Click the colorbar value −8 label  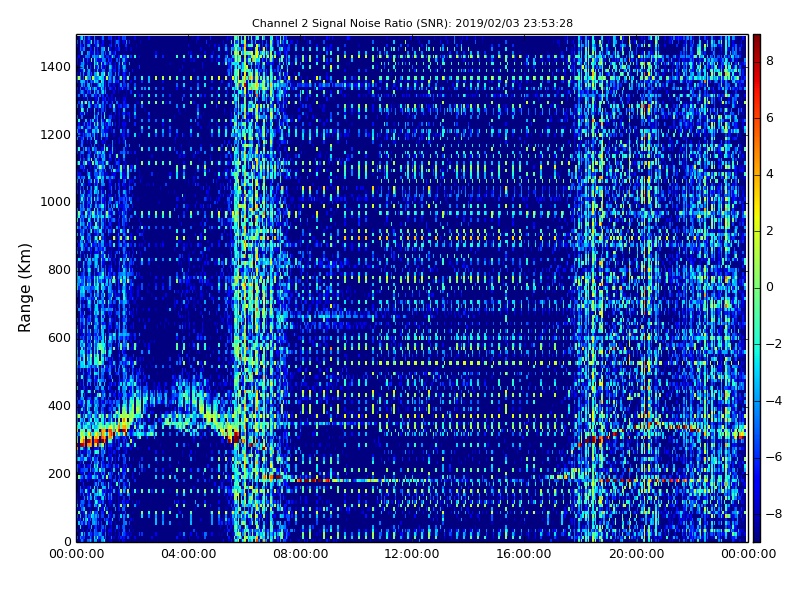tap(774, 514)
